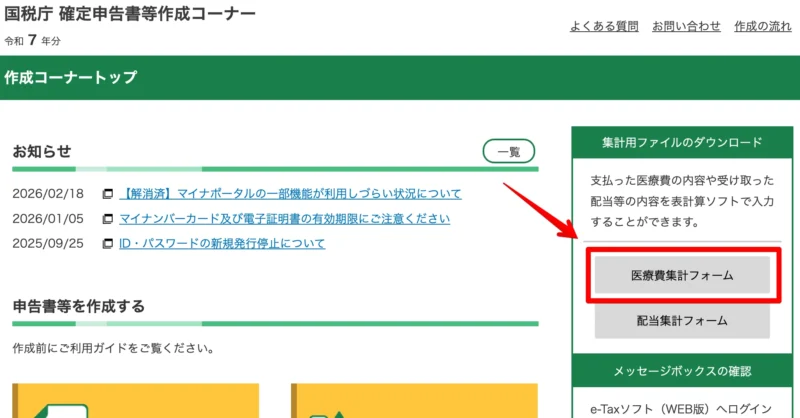Image resolution: width=800 pixels, height=418 pixels.
Task: Click the right yellow card under 申告書等を作成する
Action: click(x=414, y=401)
